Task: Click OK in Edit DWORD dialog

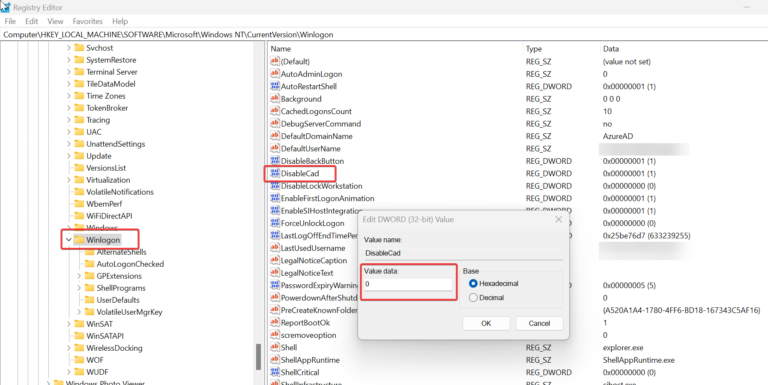Action: [x=486, y=323]
